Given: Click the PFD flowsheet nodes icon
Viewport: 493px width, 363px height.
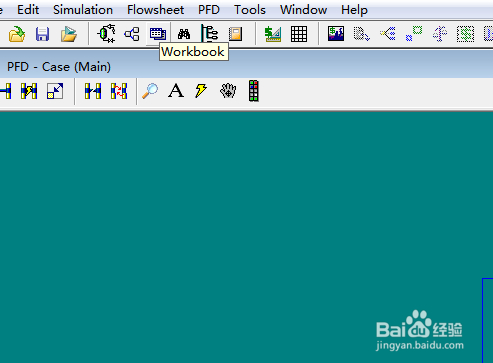Looking at the screenshot, I should click(x=132, y=34).
